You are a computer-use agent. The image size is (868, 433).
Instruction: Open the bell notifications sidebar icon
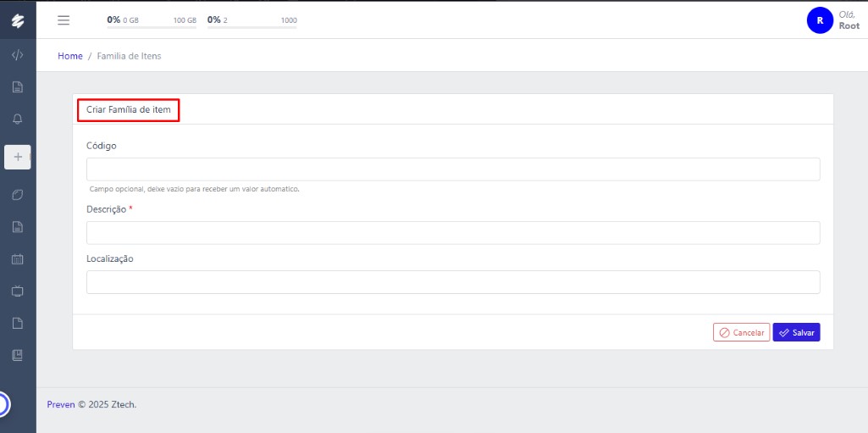pyautogui.click(x=17, y=119)
